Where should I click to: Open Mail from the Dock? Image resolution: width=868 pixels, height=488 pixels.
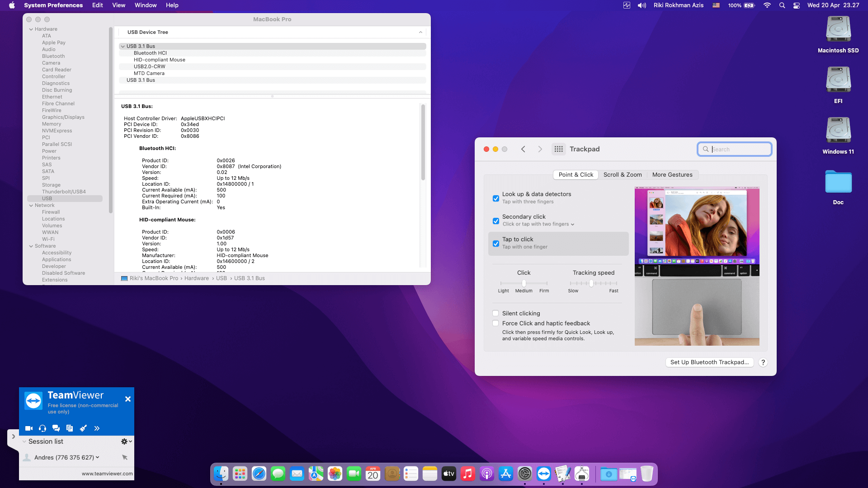click(297, 474)
